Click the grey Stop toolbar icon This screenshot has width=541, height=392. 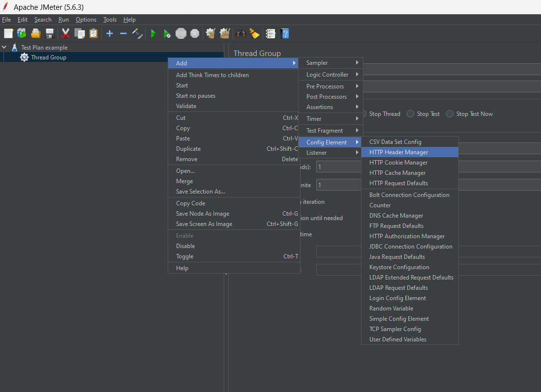click(x=181, y=33)
